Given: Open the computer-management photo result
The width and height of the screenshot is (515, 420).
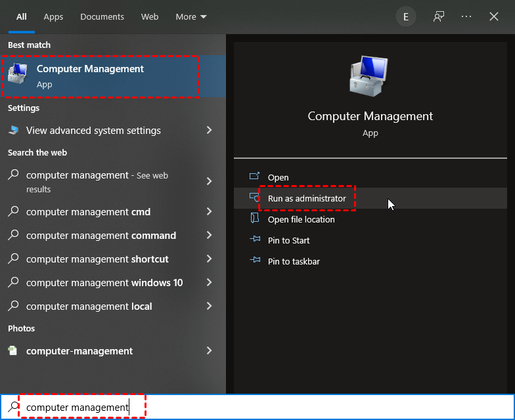Looking at the screenshot, I should pyautogui.click(x=113, y=350).
